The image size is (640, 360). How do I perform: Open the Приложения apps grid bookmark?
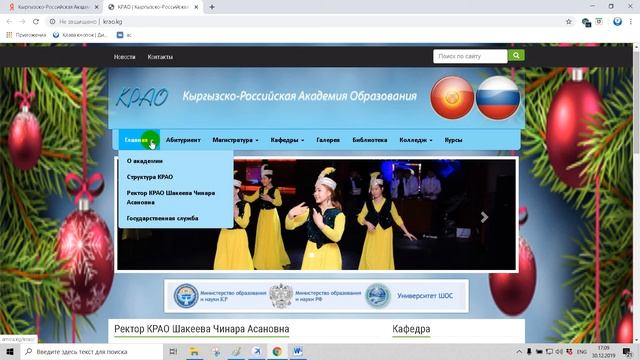pos(26,35)
